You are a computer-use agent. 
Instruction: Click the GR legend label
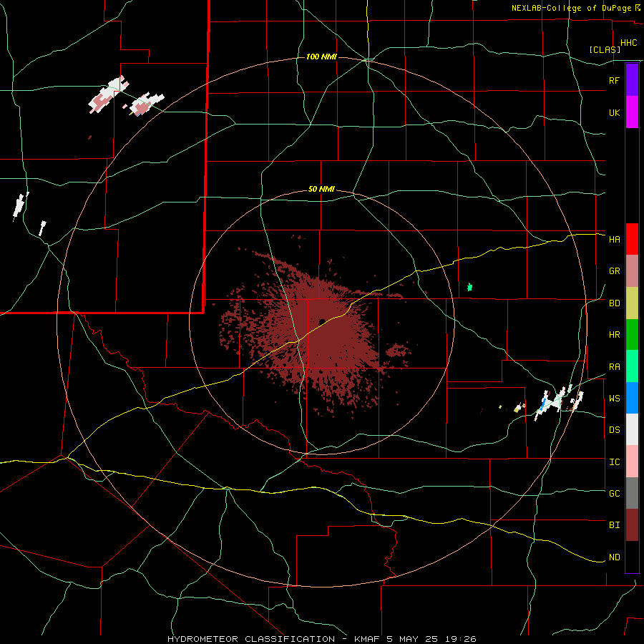pyautogui.click(x=614, y=271)
